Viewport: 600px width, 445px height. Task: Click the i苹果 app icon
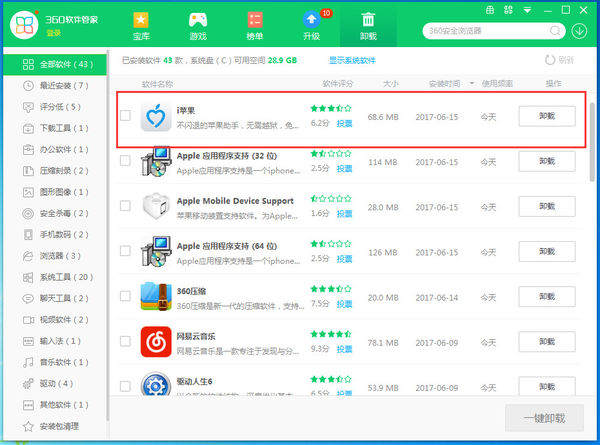[156, 117]
